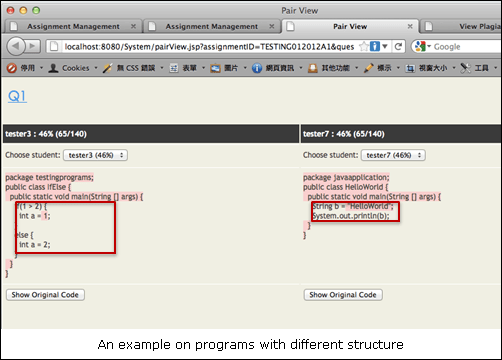Close the Pair View tab
Image resolution: width=502 pixels, height=360 pixels.
[x=410, y=26]
